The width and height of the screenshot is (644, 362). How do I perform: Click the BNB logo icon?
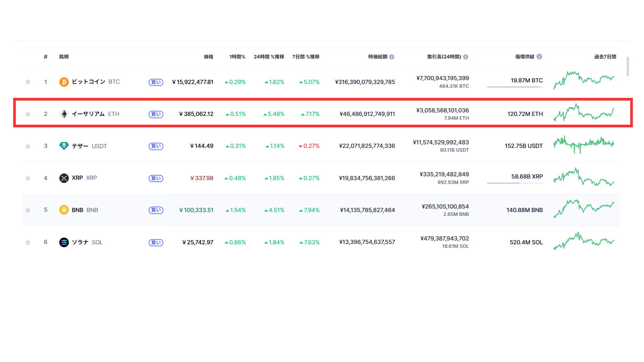(x=64, y=210)
